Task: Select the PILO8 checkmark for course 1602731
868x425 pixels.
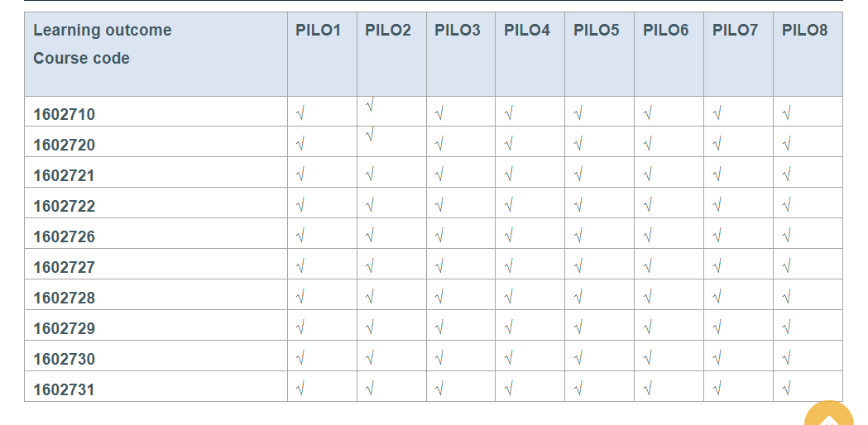Action: tap(786, 388)
